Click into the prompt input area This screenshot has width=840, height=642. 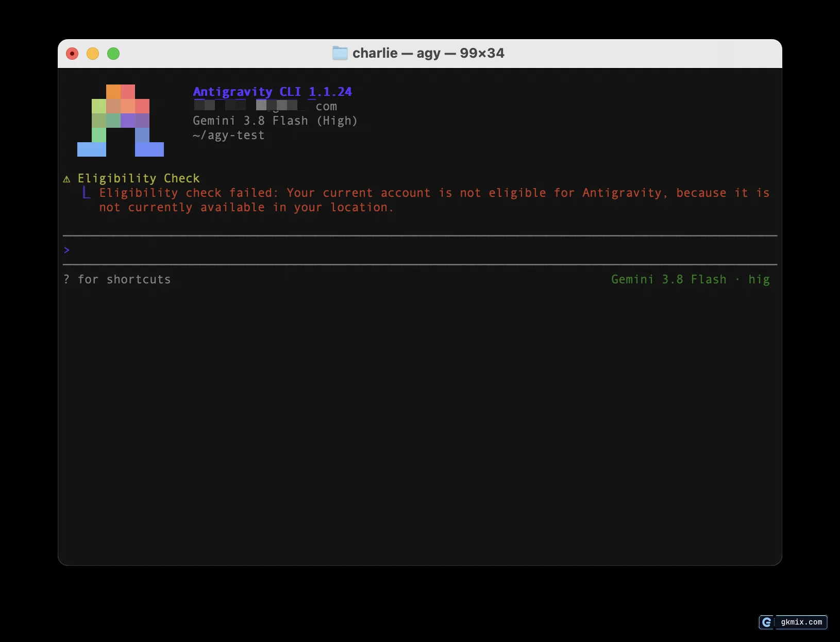(x=420, y=250)
